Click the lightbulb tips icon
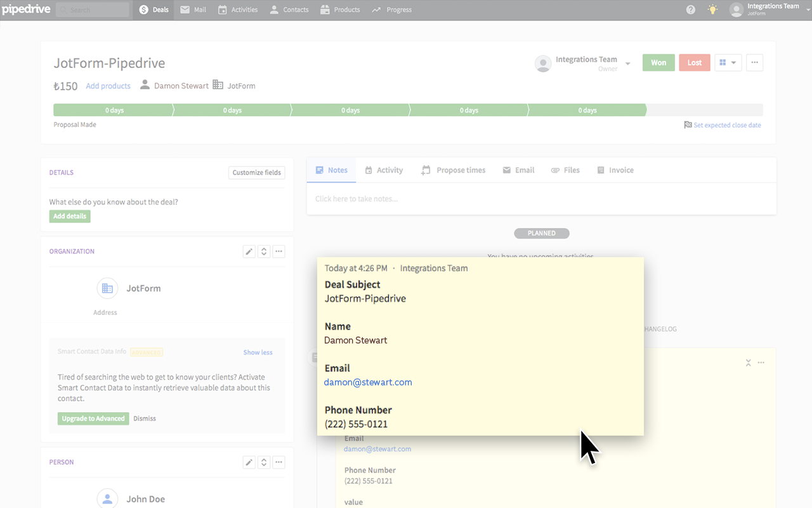Screen dimensions: 812x508 point(712,10)
